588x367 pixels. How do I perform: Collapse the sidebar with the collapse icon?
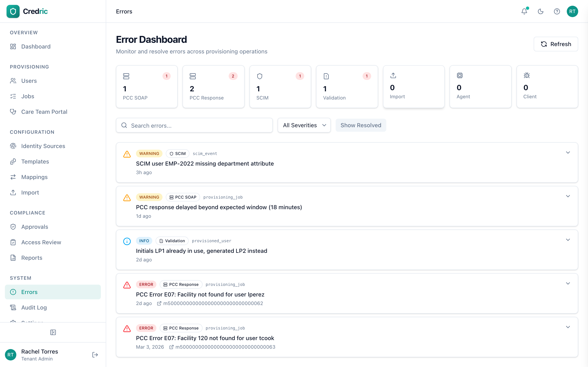click(53, 332)
